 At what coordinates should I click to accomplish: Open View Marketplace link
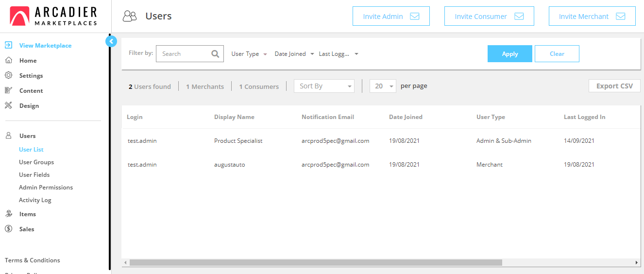pos(45,46)
